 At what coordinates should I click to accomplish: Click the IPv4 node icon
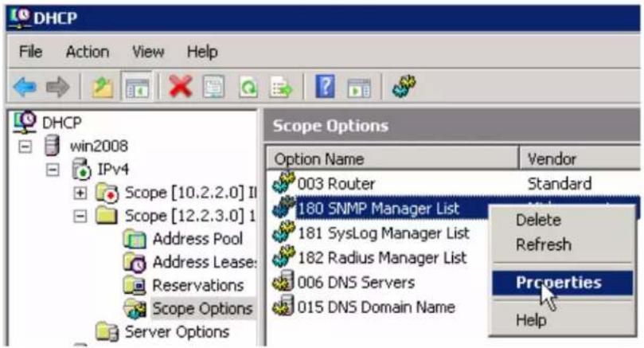point(82,169)
